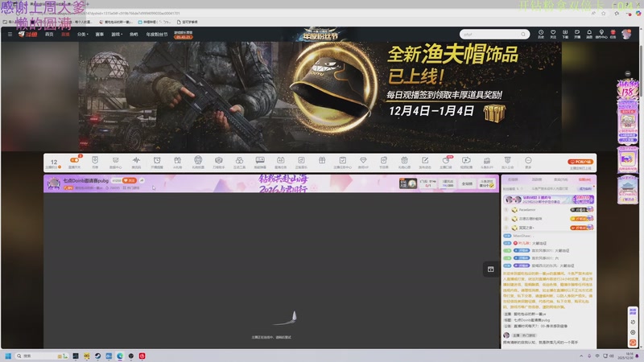Open the pencil edit icon in streamer toolbar

point(425,160)
